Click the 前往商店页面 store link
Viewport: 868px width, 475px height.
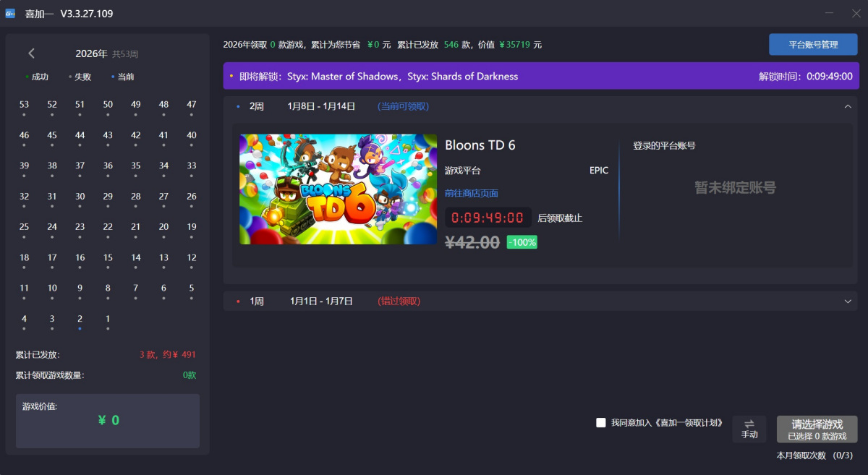[471, 193]
